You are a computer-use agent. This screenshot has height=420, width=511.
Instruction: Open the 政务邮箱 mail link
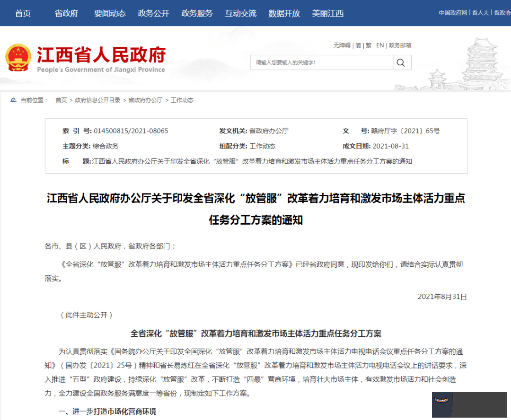[400, 45]
